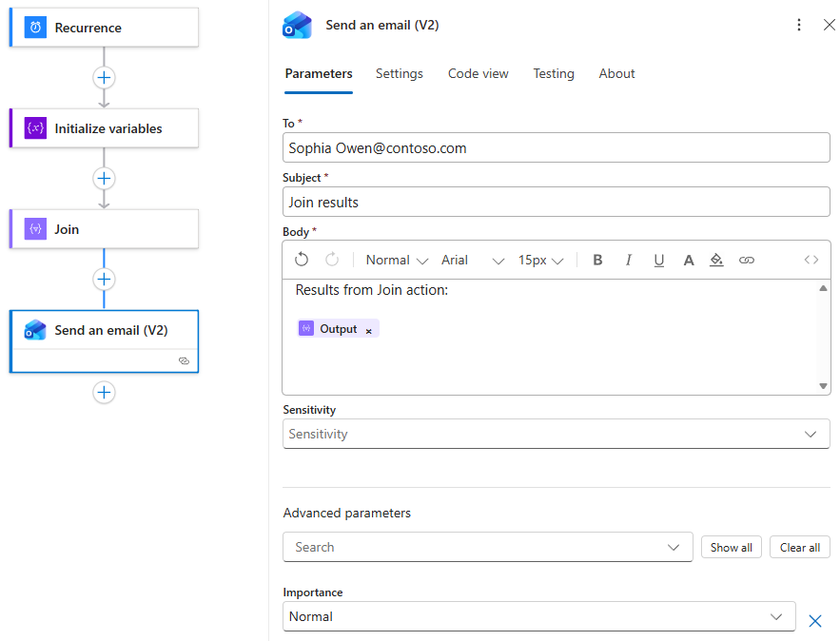
Task: Expand the Advanced parameters search dropdown
Action: 487,547
